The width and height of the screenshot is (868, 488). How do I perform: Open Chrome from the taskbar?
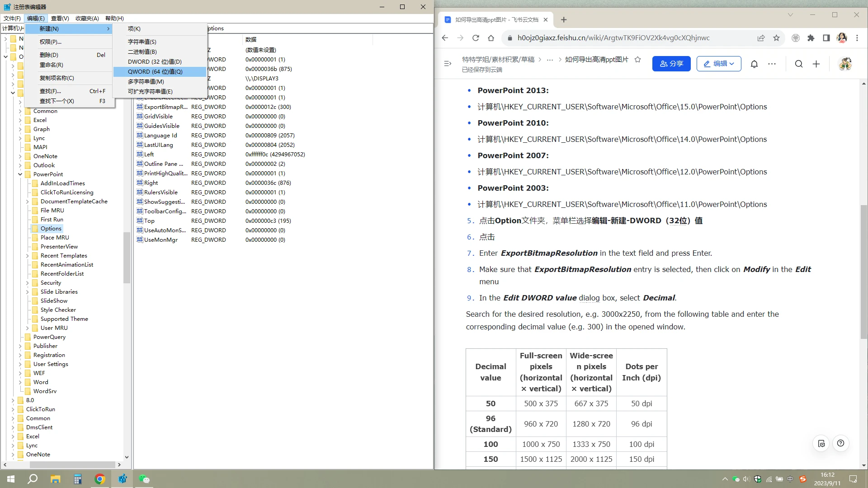click(100, 479)
